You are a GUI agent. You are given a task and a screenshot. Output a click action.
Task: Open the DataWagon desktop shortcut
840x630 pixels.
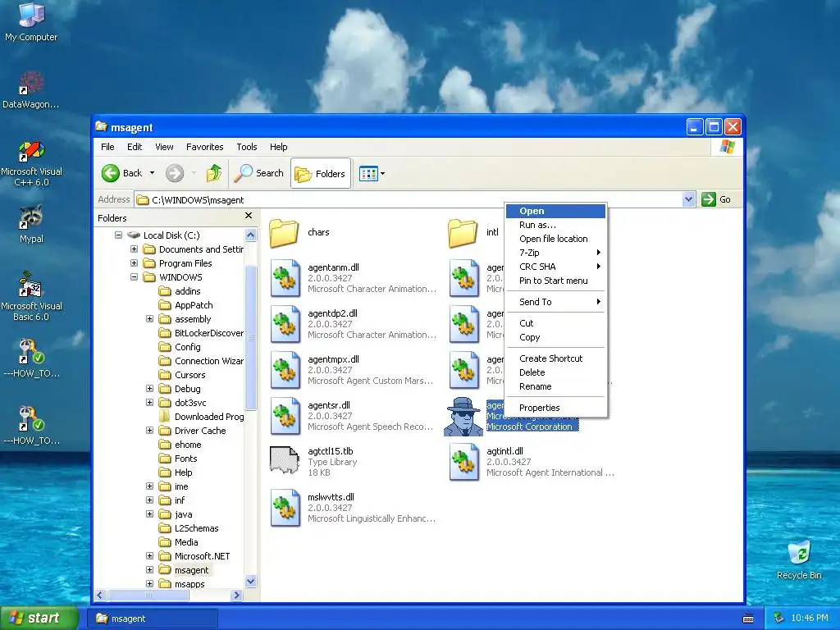coord(31,90)
